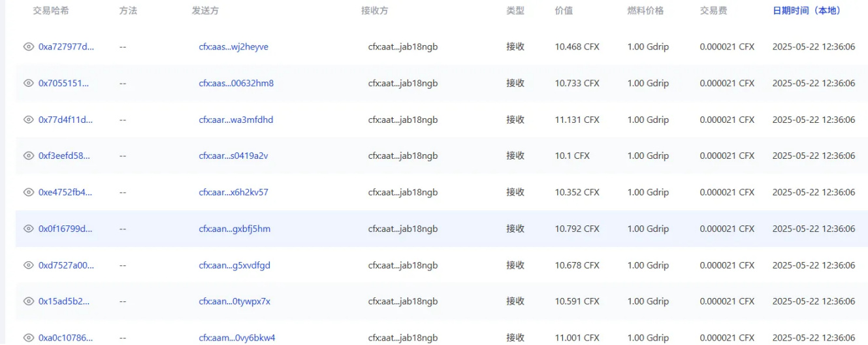Click the date in the 0xd7527a00... row

814,266
